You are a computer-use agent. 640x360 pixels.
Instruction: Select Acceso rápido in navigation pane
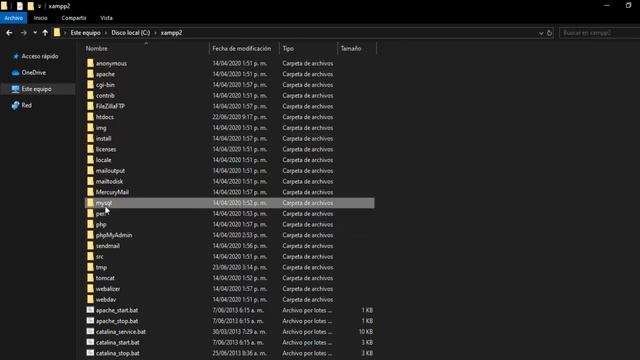point(40,56)
